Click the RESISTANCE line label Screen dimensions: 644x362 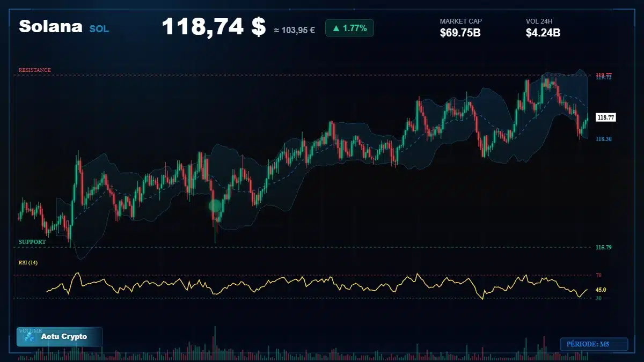(x=35, y=70)
